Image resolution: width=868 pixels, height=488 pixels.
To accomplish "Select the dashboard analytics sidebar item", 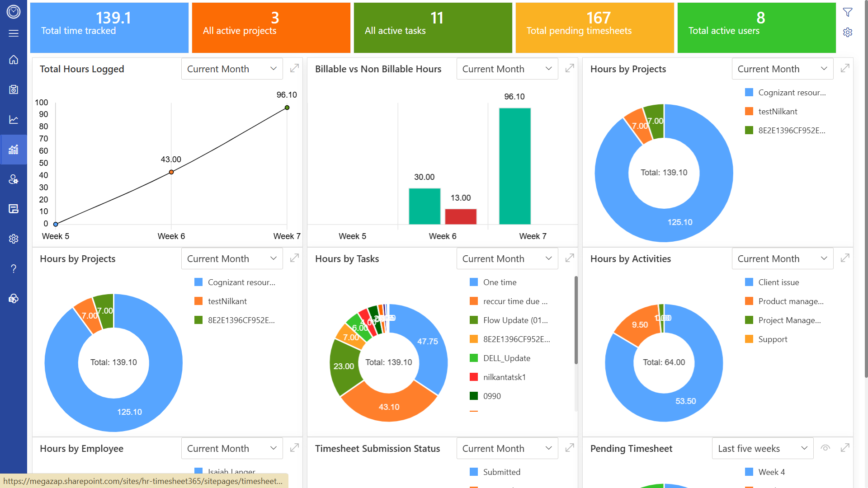I will (14, 150).
